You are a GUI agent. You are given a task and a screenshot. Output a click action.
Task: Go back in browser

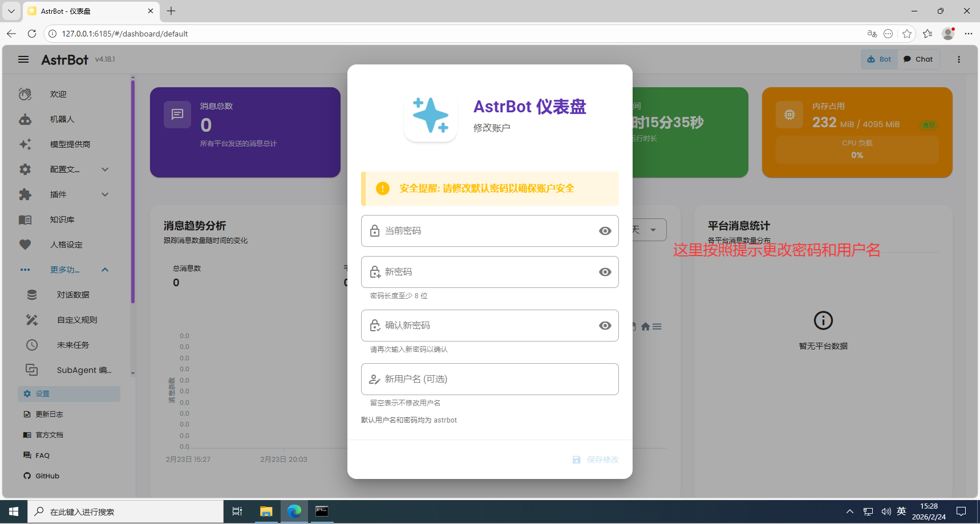pos(11,34)
